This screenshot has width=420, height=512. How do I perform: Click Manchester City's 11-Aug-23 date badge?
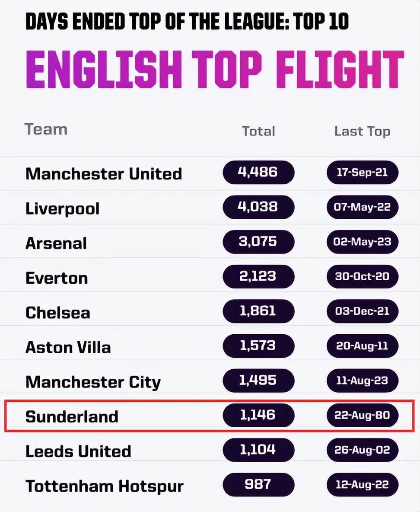(x=362, y=381)
